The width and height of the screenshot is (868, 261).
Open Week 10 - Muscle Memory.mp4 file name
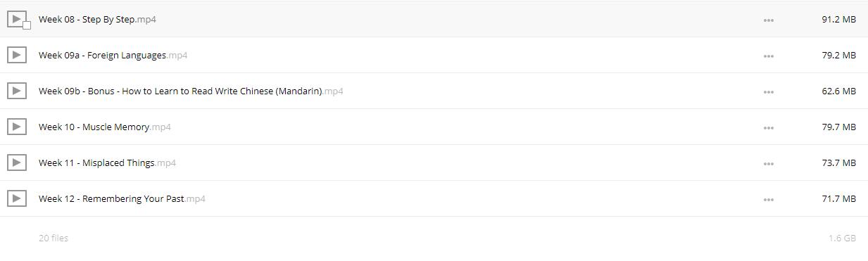105,127
